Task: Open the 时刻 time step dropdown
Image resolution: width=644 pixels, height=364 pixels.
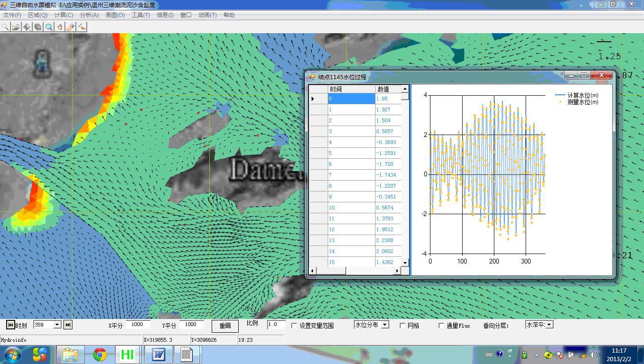Action: point(57,325)
